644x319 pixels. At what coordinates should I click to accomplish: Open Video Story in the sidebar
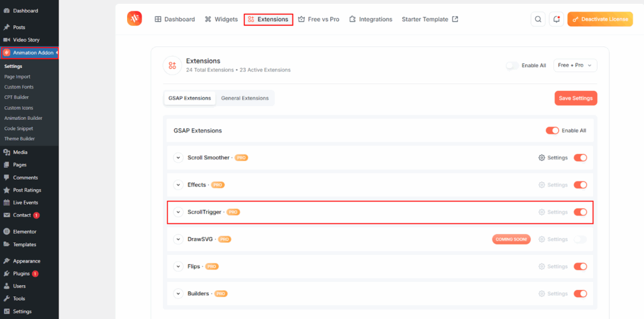pos(26,40)
